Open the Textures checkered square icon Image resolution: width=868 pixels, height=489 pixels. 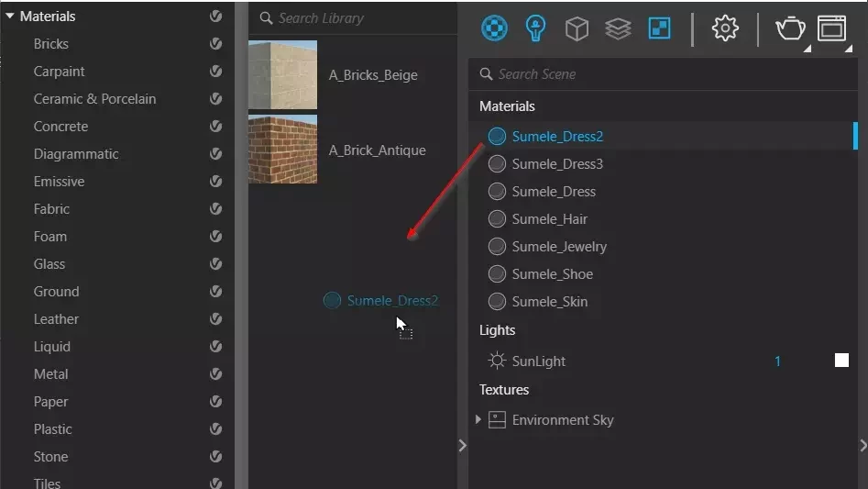tap(659, 28)
